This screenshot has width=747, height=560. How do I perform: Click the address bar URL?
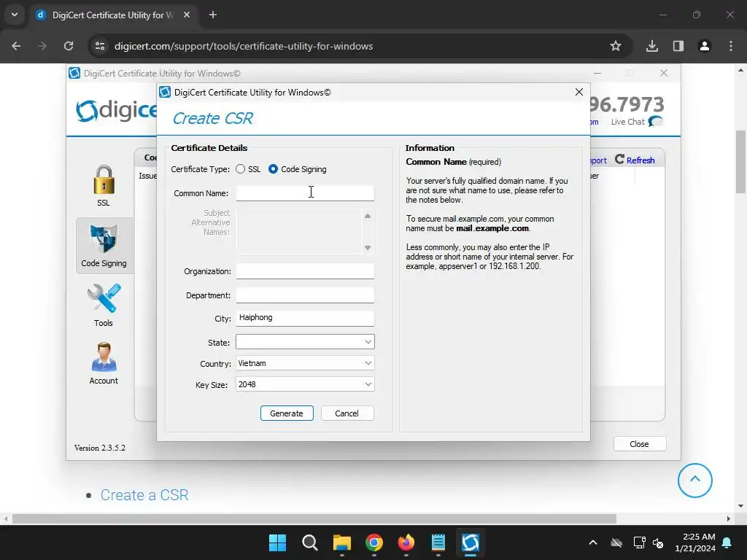244,46
